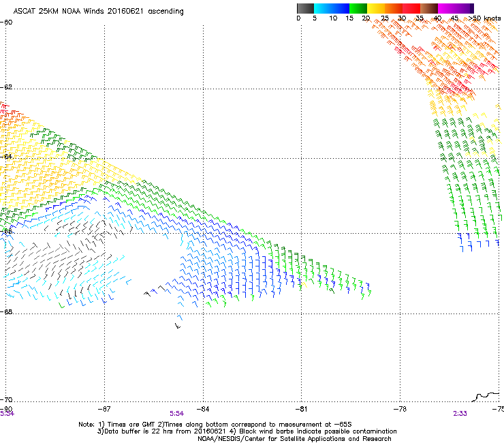Click the purple '5:54' time at bottom-left corner

pyautogui.click(x=7, y=414)
